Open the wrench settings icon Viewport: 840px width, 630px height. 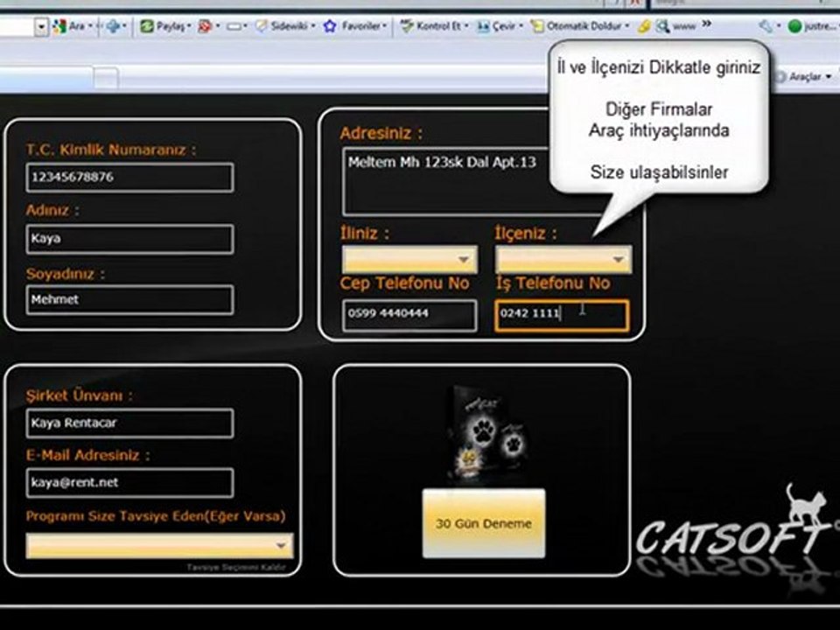(x=766, y=25)
